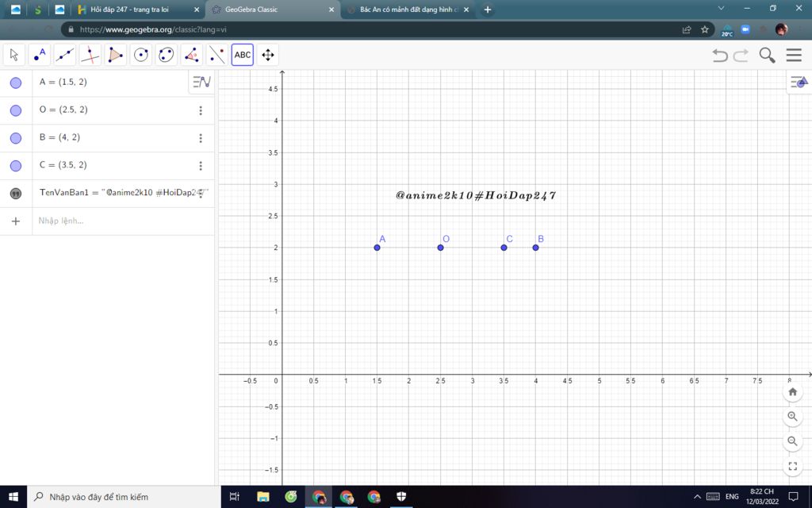
Task: Select the Point tool
Action: pos(40,55)
